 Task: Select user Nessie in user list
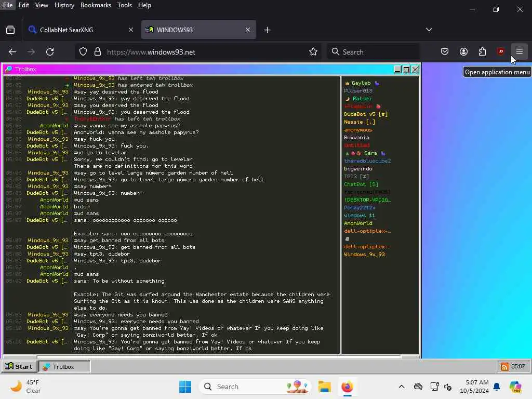(x=360, y=122)
